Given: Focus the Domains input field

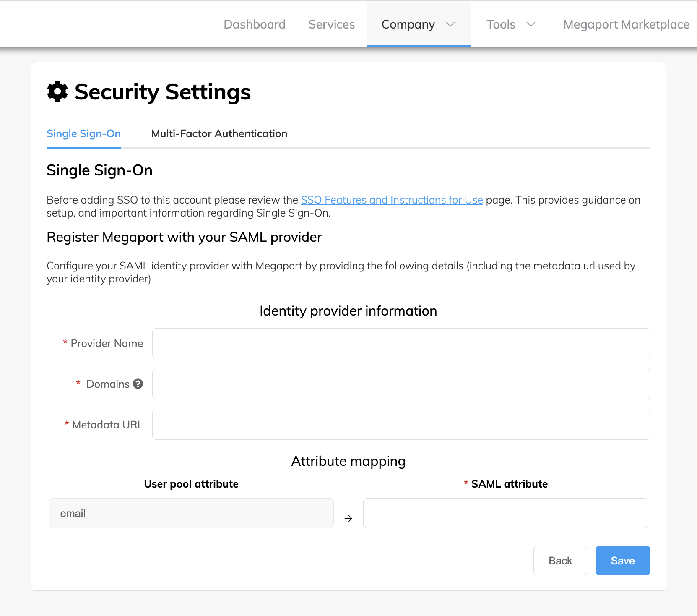Looking at the screenshot, I should point(401,384).
